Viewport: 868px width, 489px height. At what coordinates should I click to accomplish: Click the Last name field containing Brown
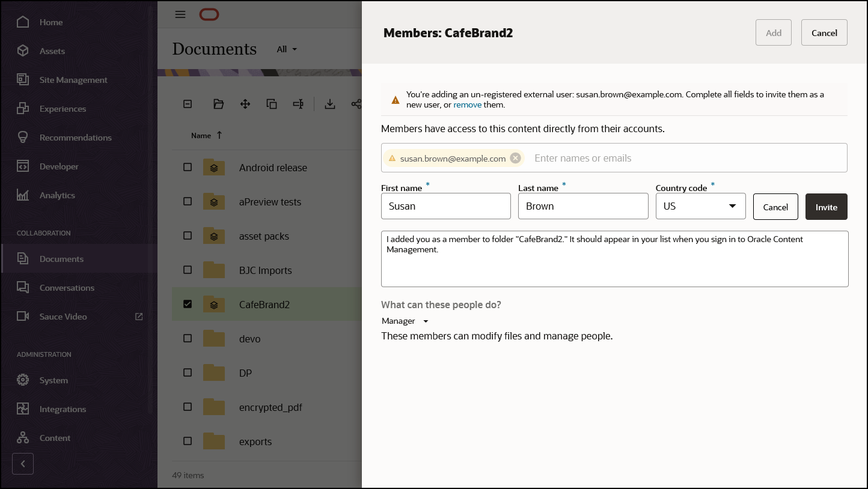583,206
